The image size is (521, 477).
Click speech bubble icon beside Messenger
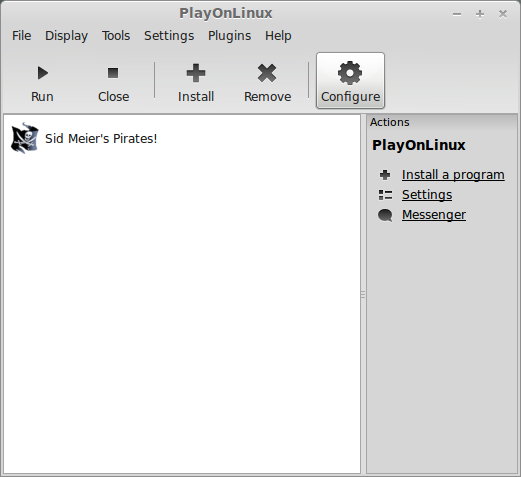(385, 215)
